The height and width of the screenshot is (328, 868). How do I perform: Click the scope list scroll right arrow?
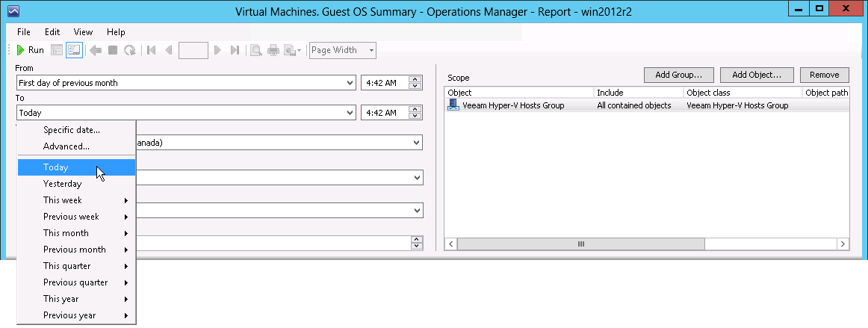pyautogui.click(x=843, y=244)
